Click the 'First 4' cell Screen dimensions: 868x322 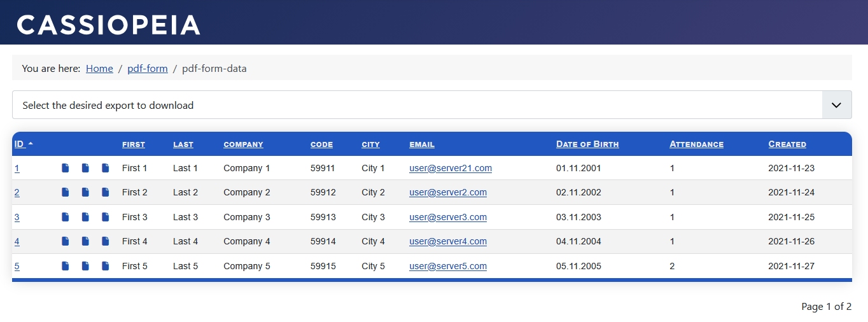[135, 241]
